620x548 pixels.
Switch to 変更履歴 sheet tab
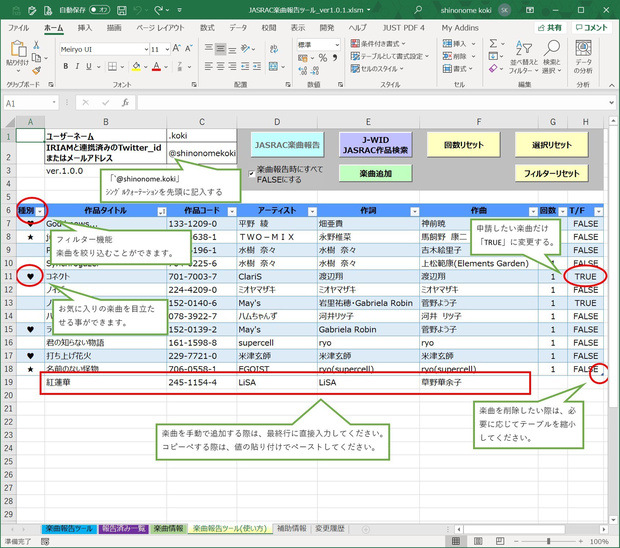pos(330,529)
